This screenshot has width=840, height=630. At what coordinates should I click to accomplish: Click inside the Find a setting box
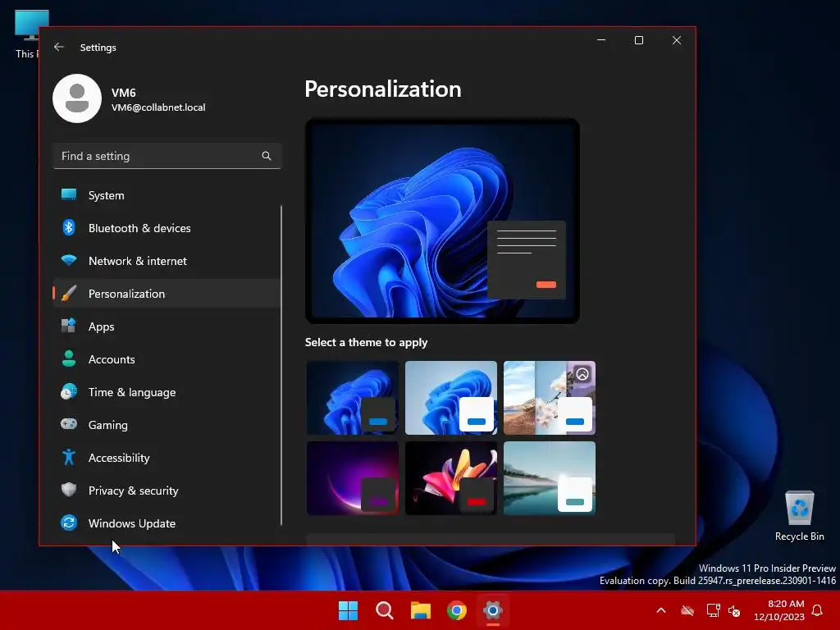pyautogui.click(x=167, y=156)
